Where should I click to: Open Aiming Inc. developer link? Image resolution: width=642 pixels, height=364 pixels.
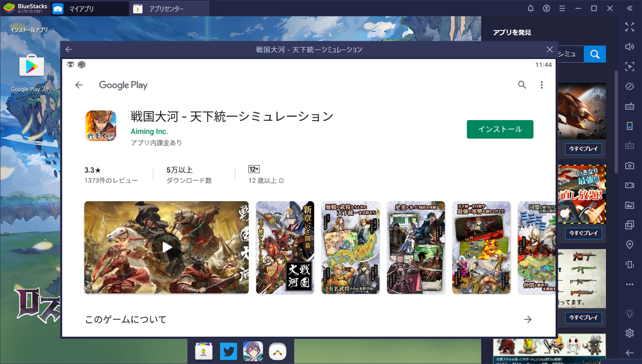pos(149,131)
